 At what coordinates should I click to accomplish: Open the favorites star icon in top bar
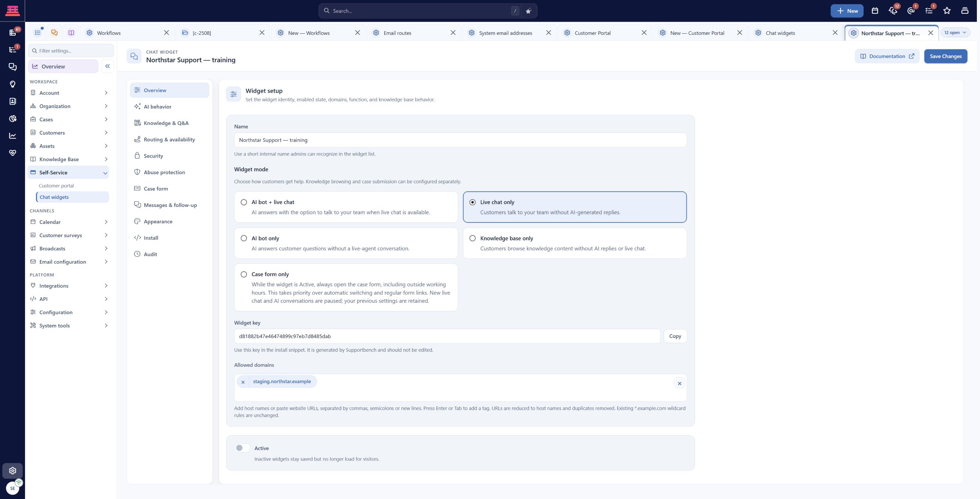click(x=947, y=11)
